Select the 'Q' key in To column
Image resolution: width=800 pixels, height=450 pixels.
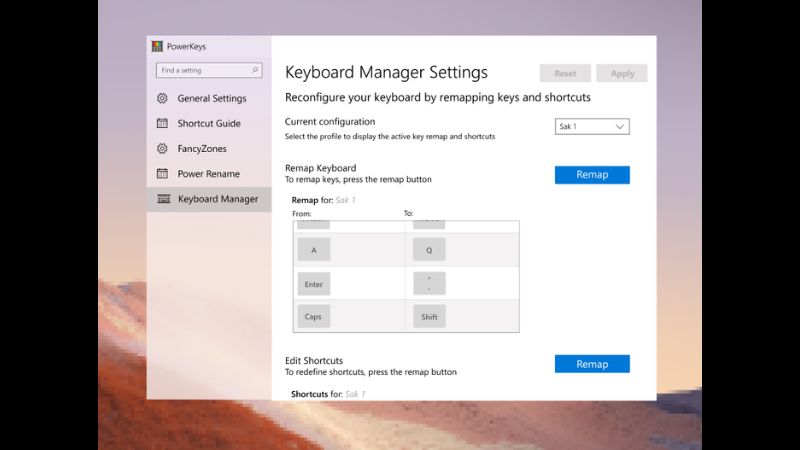click(429, 250)
